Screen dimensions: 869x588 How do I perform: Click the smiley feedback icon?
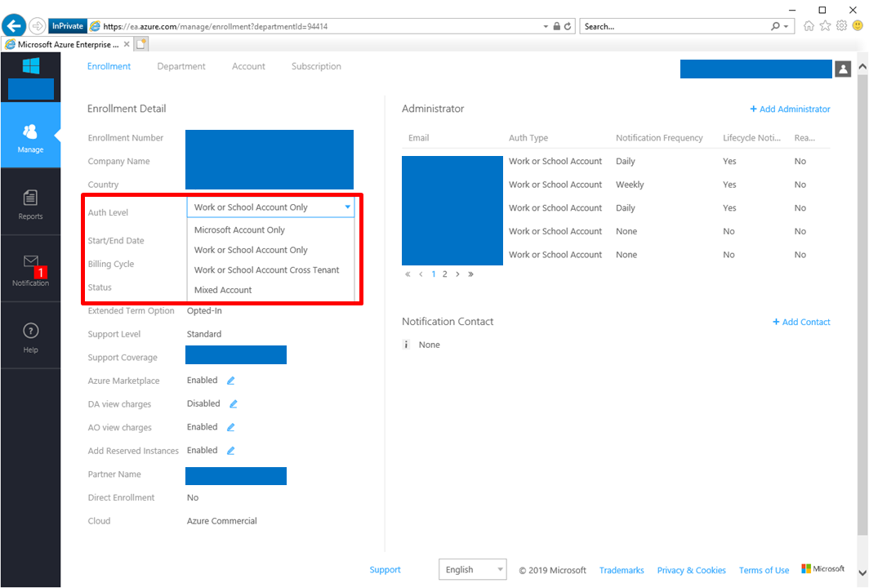(x=858, y=25)
